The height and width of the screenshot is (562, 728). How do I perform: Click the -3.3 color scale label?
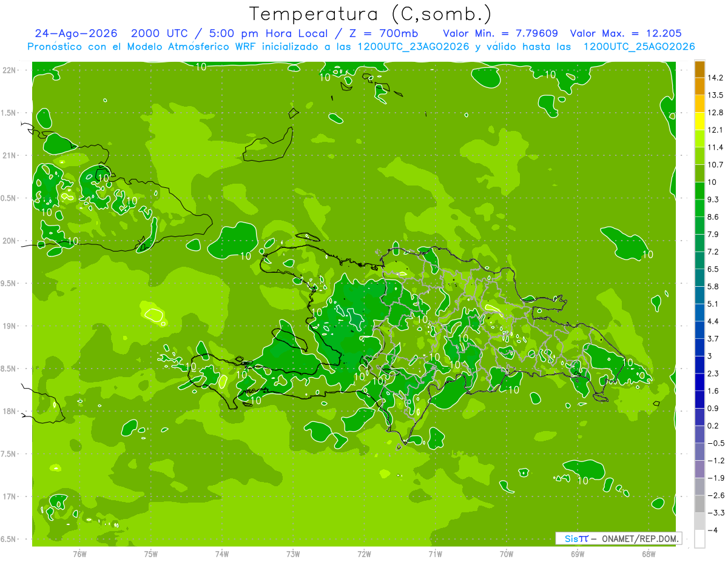pos(716,513)
